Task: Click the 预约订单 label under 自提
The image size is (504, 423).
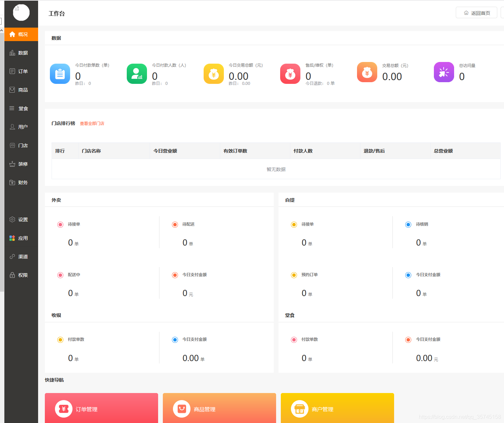Action: [x=309, y=275]
